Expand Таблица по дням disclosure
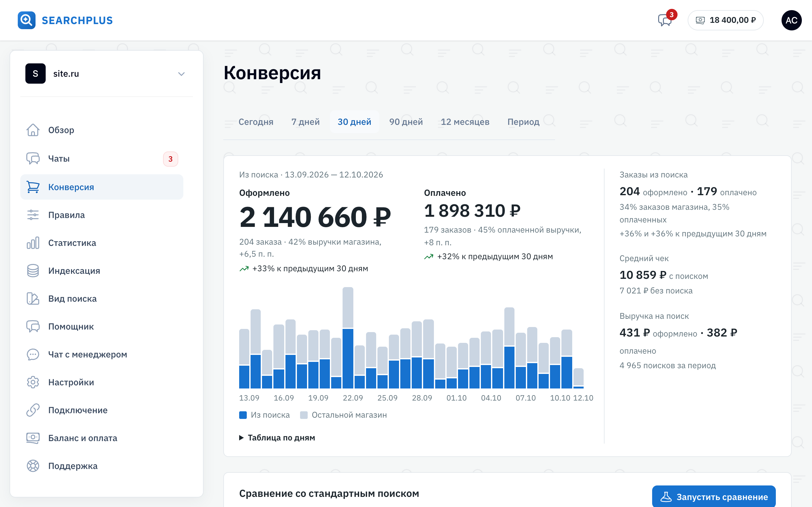Screen dimensions: 812x507 277,438
